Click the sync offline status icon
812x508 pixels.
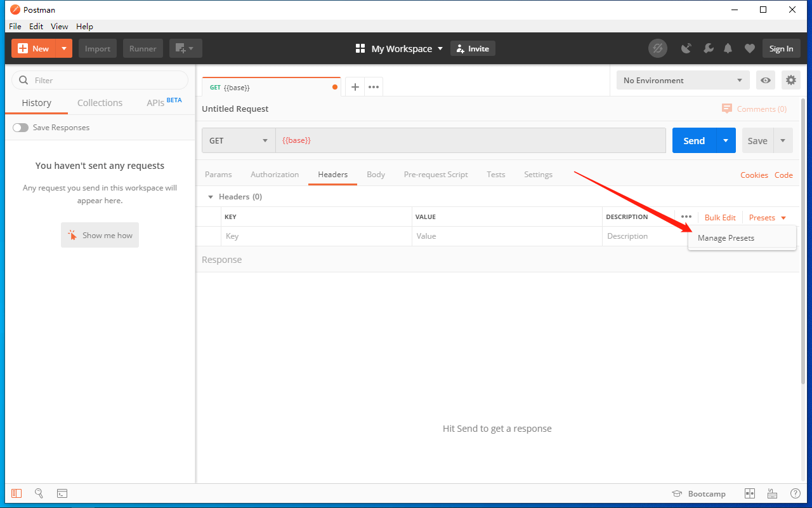(x=658, y=48)
